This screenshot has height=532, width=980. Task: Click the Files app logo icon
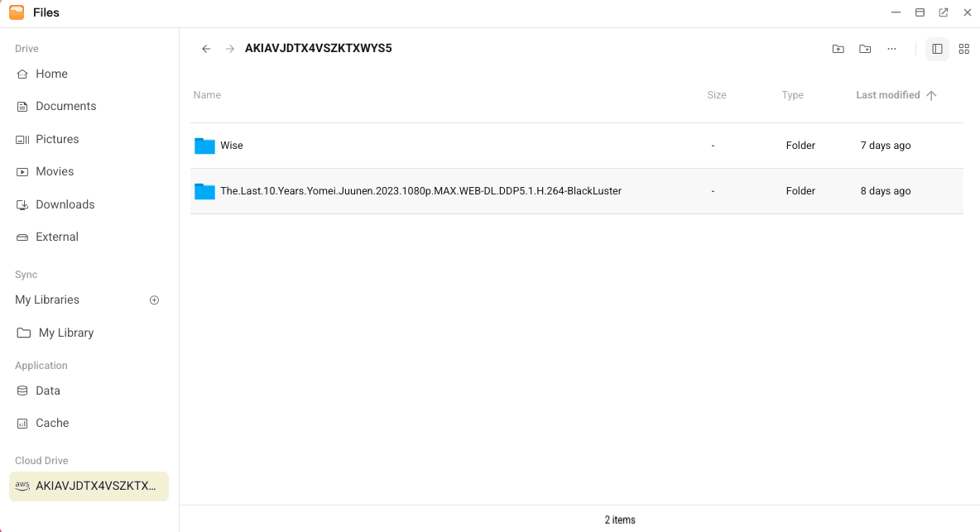click(x=17, y=12)
